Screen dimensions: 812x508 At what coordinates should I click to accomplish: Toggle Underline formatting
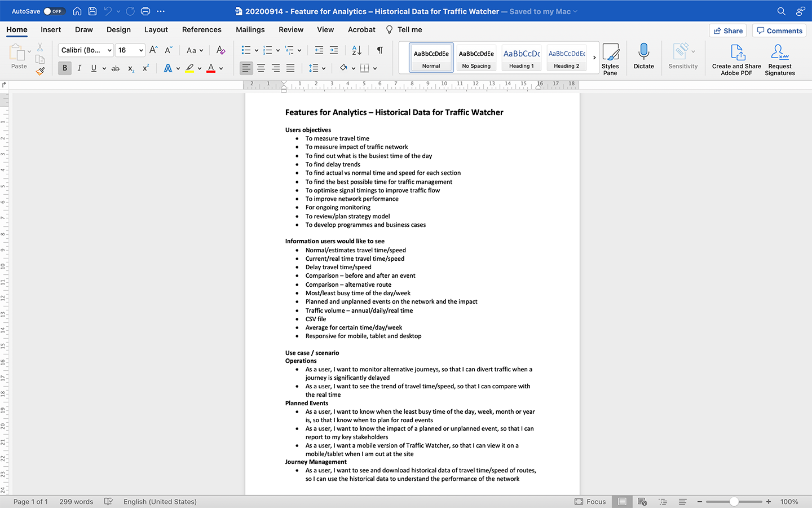tap(94, 68)
